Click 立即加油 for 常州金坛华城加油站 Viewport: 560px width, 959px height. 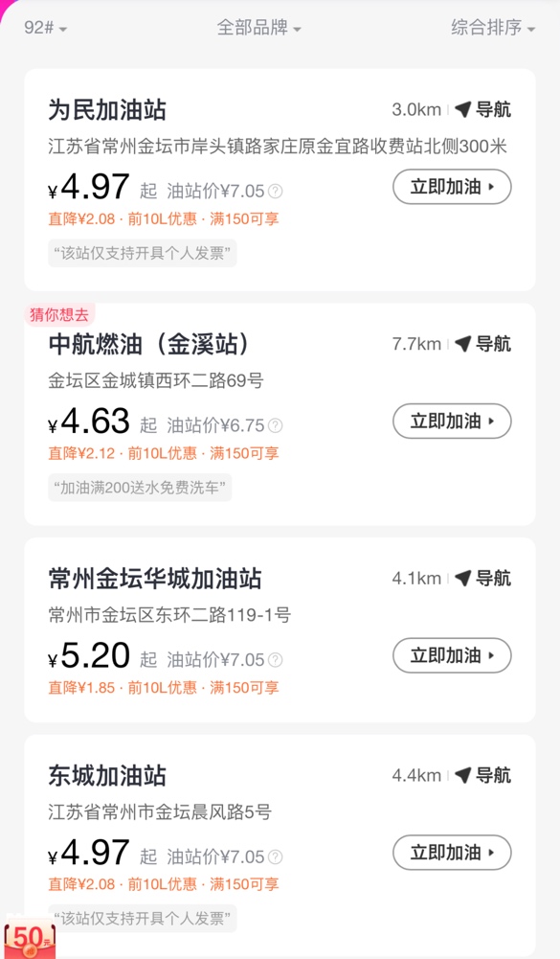click(452, 655)
